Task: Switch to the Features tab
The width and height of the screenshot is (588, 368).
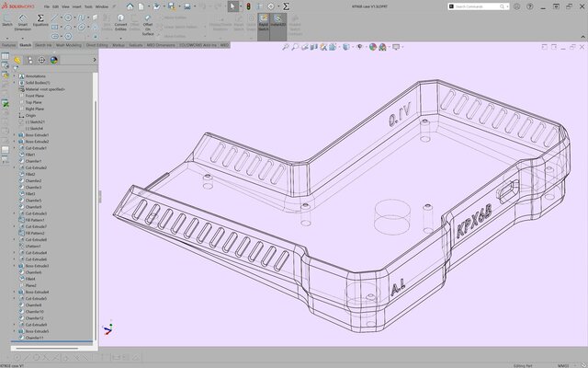Action: pos(8,44)
